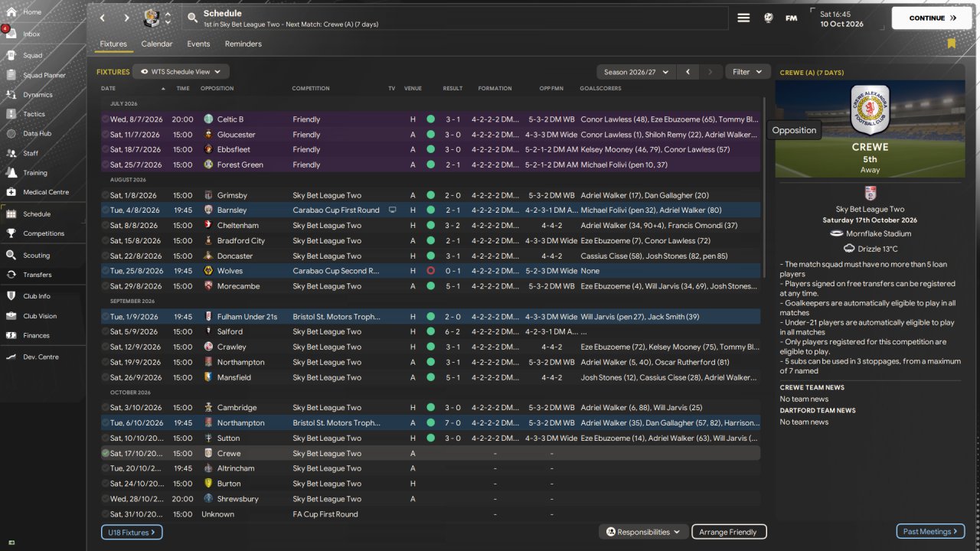Open the Dynamics section
This screenshot has height=551, width=980.
[x=38, y=95]
